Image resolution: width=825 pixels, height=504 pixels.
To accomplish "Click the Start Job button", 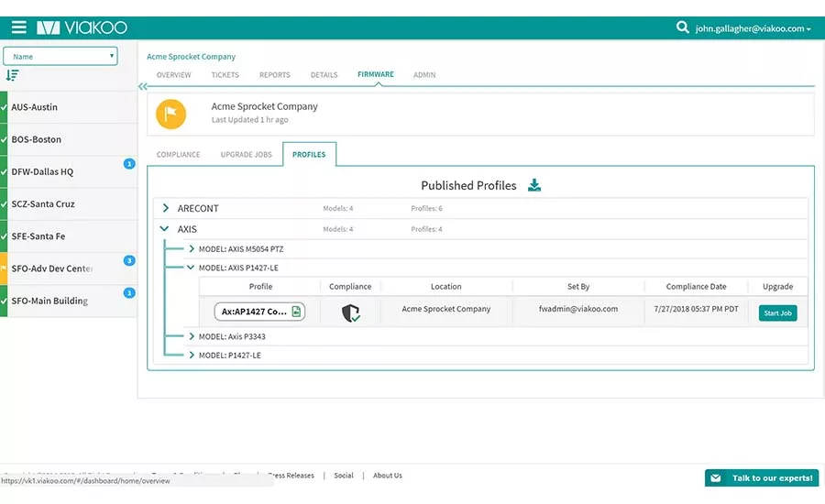I will pyautogui.click(x=777, y=313).
